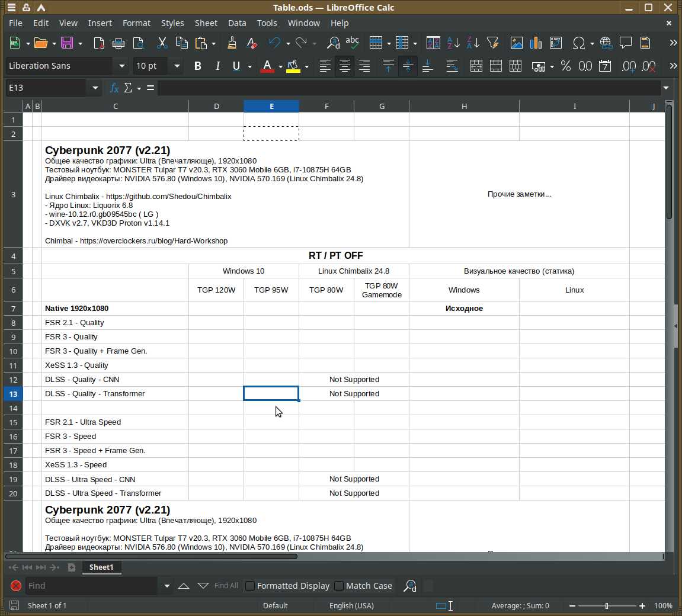
Task: Select the Sheet1 tab
Action: (101, 567)
